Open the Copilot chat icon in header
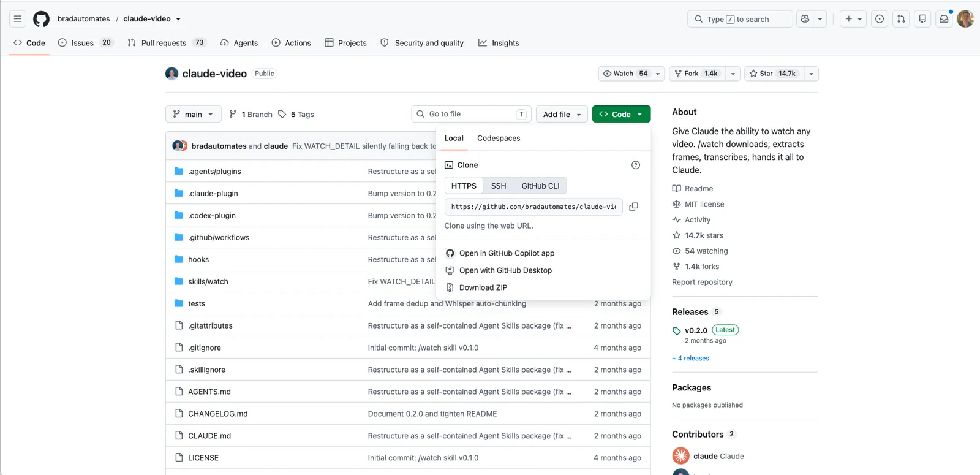Screen dimensions: 980x475 click(805, 19)
